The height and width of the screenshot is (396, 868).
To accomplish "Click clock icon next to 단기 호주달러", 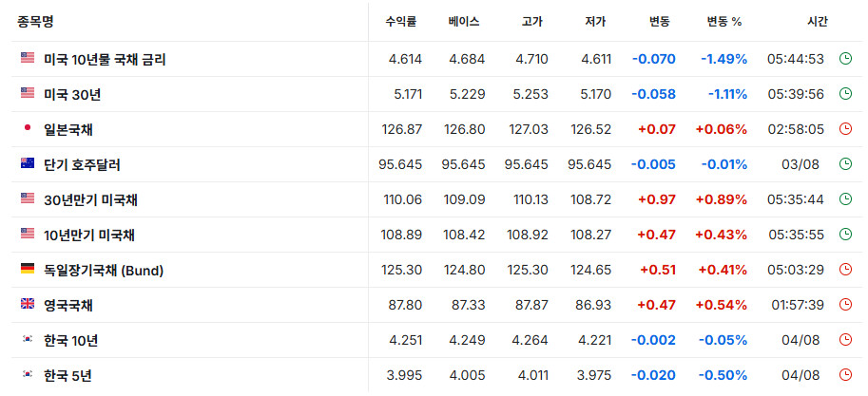I will coord(845,164).
